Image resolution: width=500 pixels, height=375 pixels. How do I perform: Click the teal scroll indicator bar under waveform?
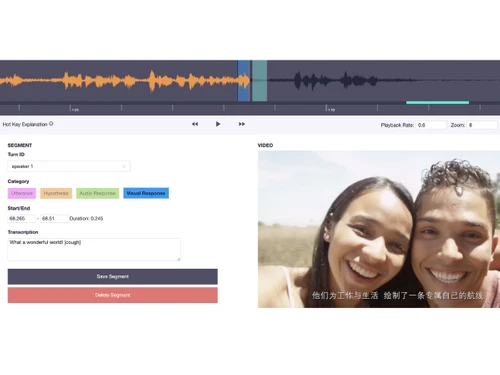pos(438,103)
